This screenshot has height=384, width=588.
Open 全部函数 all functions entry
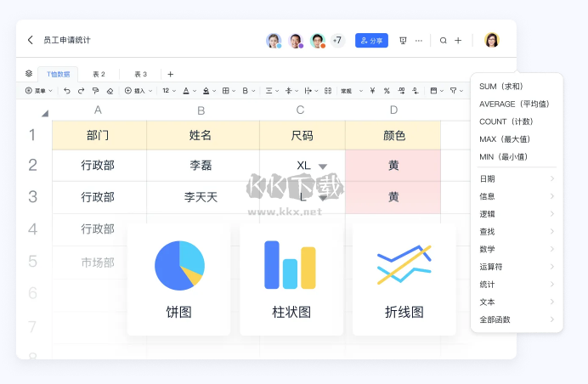click(x=517, y=320)
